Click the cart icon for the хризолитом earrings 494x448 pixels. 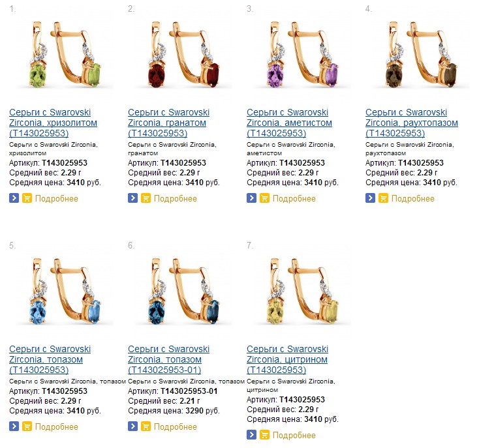coord(27,198)
